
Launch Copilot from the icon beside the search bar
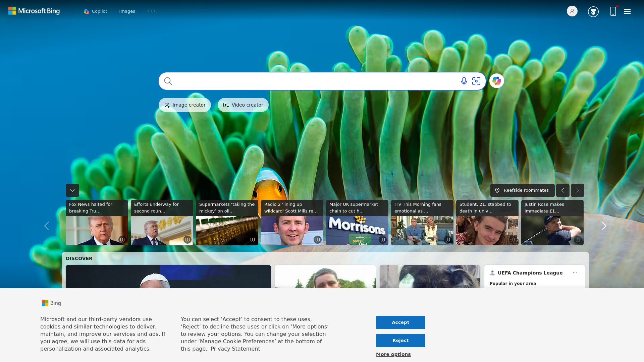497,81
